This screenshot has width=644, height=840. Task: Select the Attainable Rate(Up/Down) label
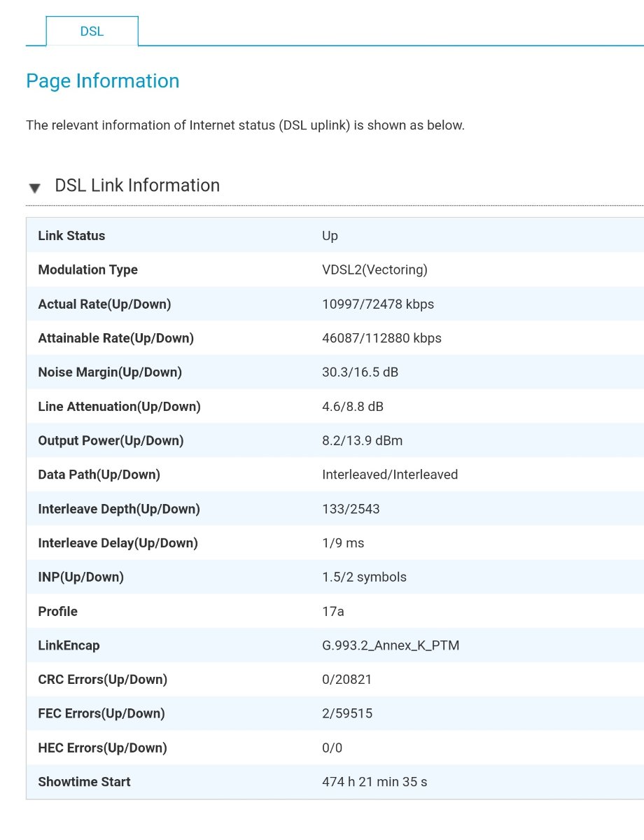[x=115, y=339]
